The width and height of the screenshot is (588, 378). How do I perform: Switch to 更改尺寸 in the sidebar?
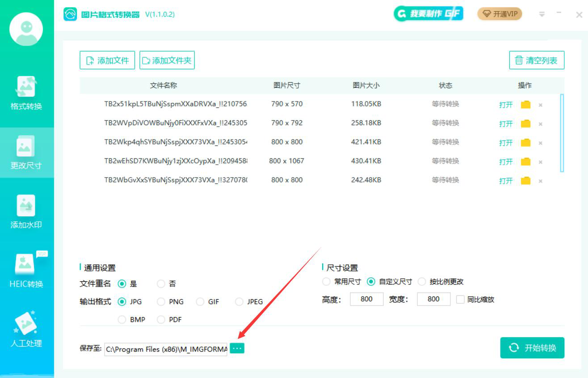(26, 153)
